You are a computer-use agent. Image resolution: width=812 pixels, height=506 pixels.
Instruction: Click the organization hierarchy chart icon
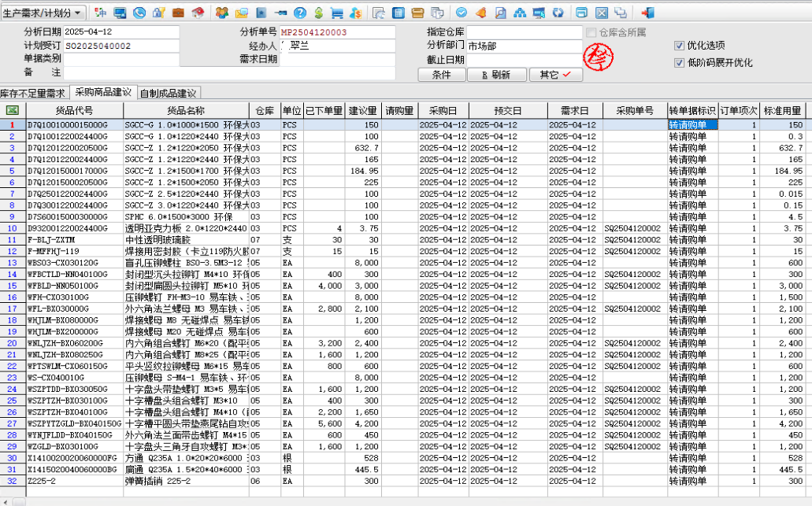[519, 13]
